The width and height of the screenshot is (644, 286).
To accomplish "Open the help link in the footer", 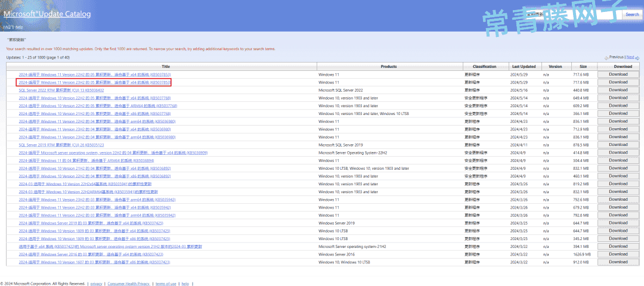I will point(185,284).
